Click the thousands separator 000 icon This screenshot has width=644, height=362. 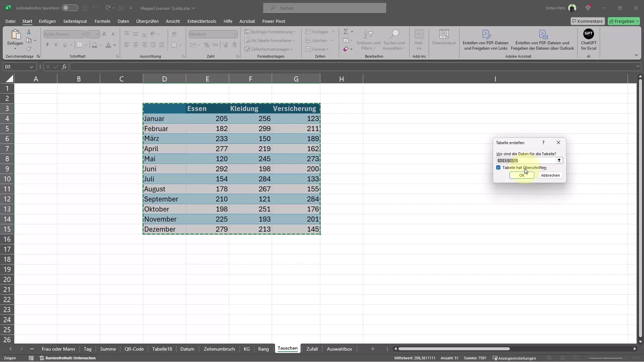click(215, 45)
